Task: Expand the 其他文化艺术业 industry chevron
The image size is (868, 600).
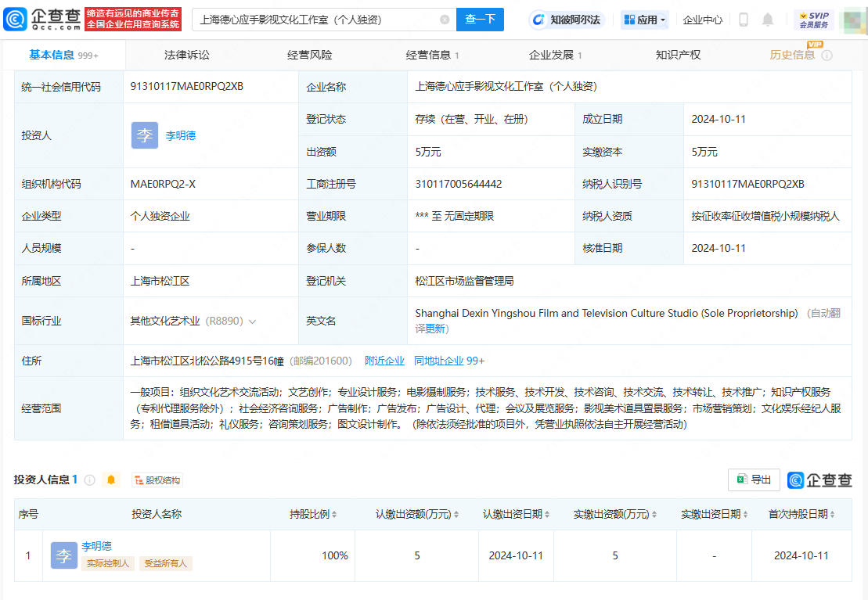Action: click(x=253, y=322)
